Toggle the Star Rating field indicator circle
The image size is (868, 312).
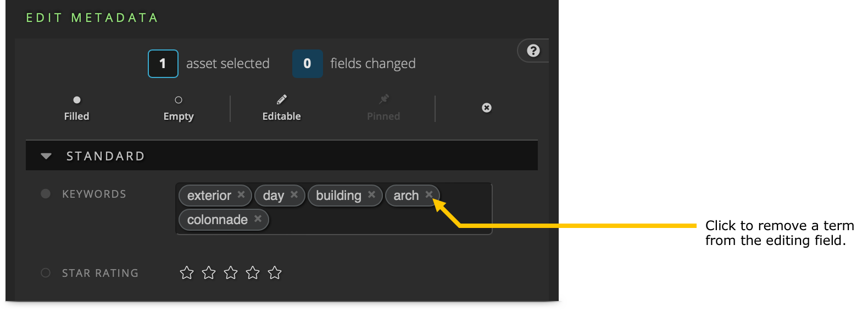[46, 273]
